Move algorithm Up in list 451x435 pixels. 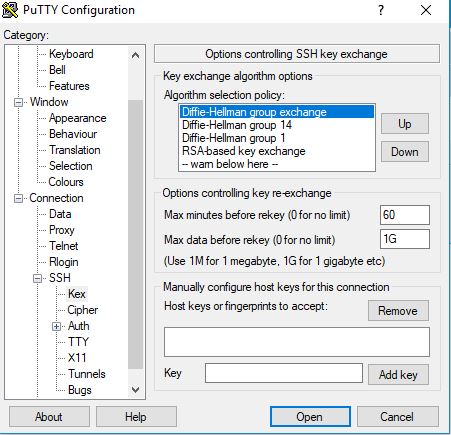[x=405, y=124]
